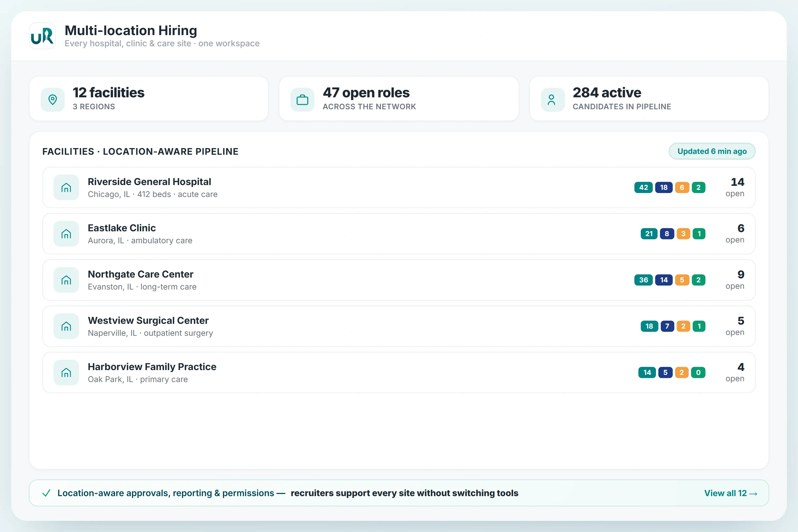Click Westview's green badge showing 1
This screenshot has height=532, width=798.
[x=699, y=326]
